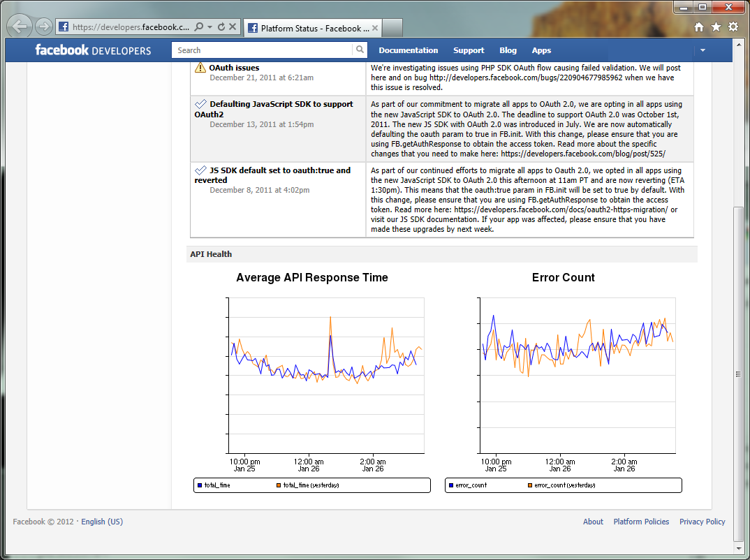
Task: Click the checkmark icon beside JS SDK default
Action: coord(201,170)
